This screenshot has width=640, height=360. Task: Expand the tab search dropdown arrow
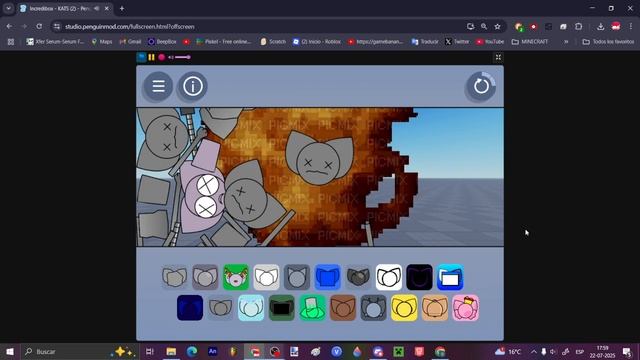[8, 8]
